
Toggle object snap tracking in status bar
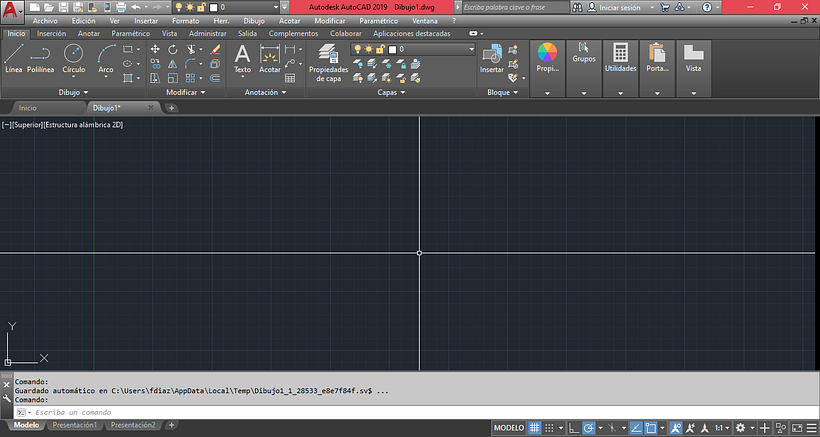[636, 428]
